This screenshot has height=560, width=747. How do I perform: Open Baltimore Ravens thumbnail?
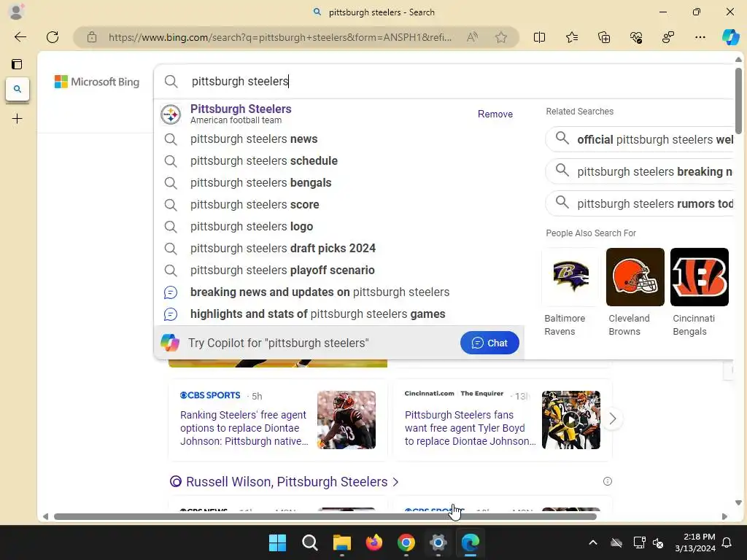click(570, 277)
